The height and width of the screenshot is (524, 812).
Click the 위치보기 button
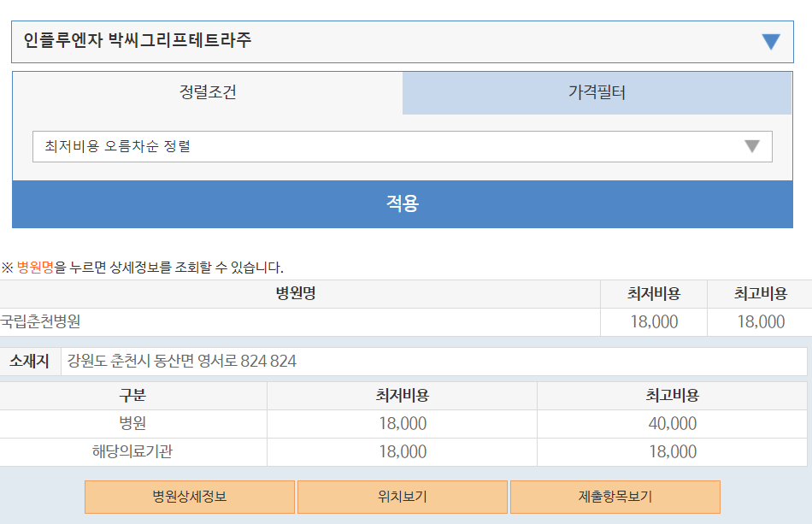tap(403, 498)
